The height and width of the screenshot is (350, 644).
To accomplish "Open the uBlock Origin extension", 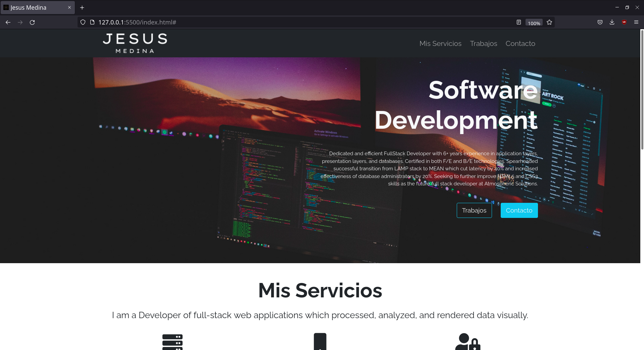I will (624, 22).
